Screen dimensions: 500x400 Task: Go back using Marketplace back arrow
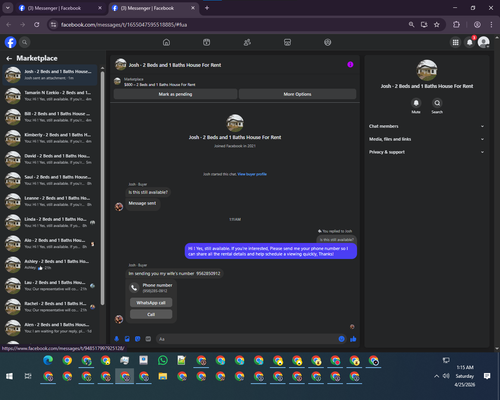pyautogui.click(x=9, y=59)
